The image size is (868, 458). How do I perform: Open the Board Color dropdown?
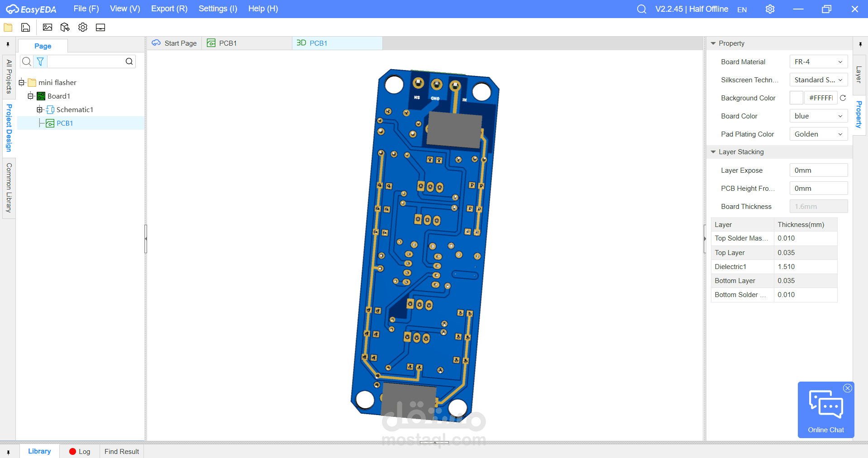[818, 116]
